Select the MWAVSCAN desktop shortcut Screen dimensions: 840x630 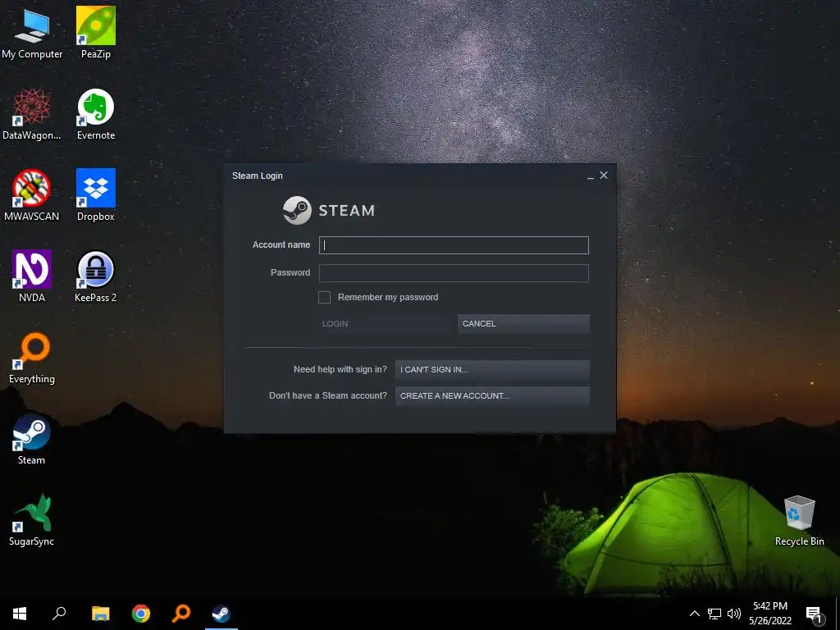(32, 195)
